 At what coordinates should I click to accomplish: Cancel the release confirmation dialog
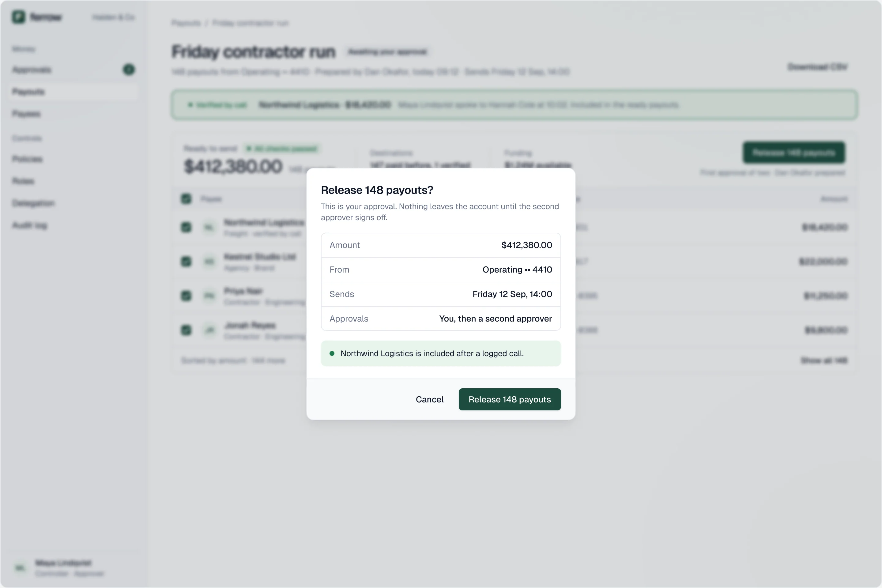[429, 399]
